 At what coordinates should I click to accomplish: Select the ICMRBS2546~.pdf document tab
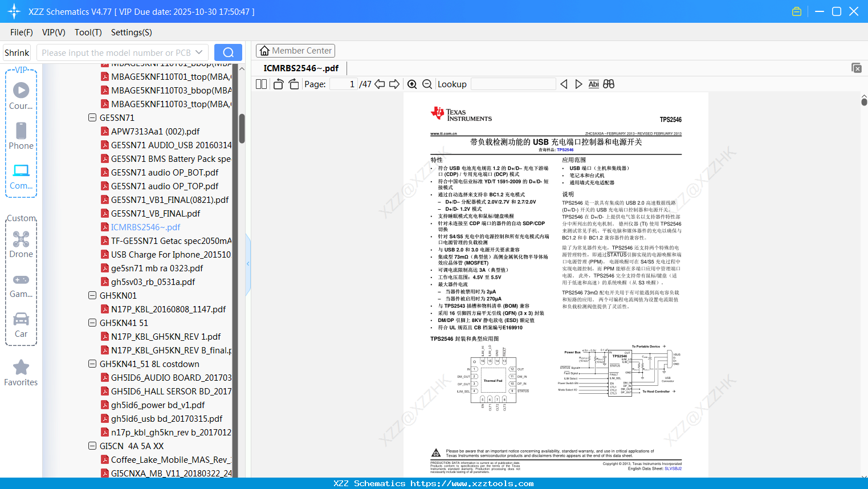pos(301,68)
